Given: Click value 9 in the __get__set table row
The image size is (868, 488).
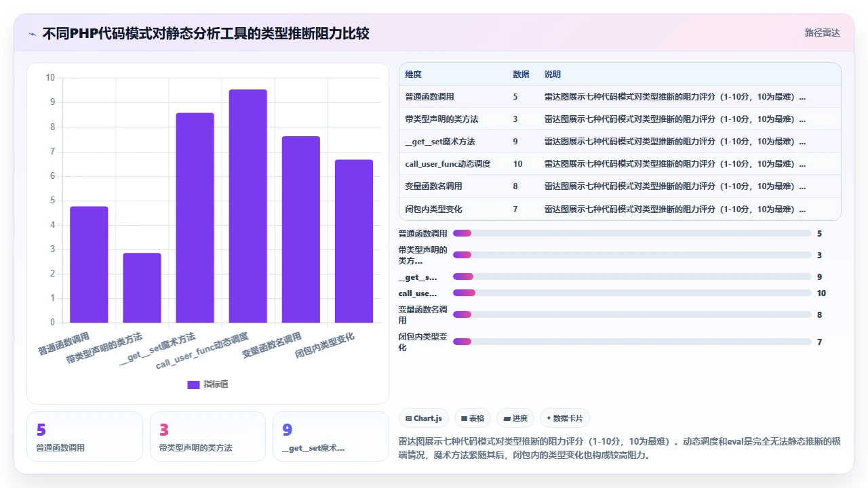Looking at the screenshot, I should click(515, 142).
